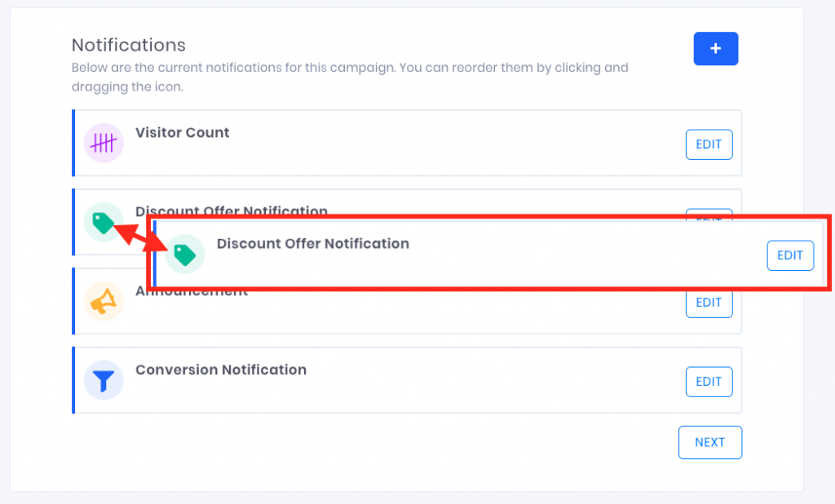Select the Conversion Notification row
The width and height of the screenshot is (835, 504).
408,380
